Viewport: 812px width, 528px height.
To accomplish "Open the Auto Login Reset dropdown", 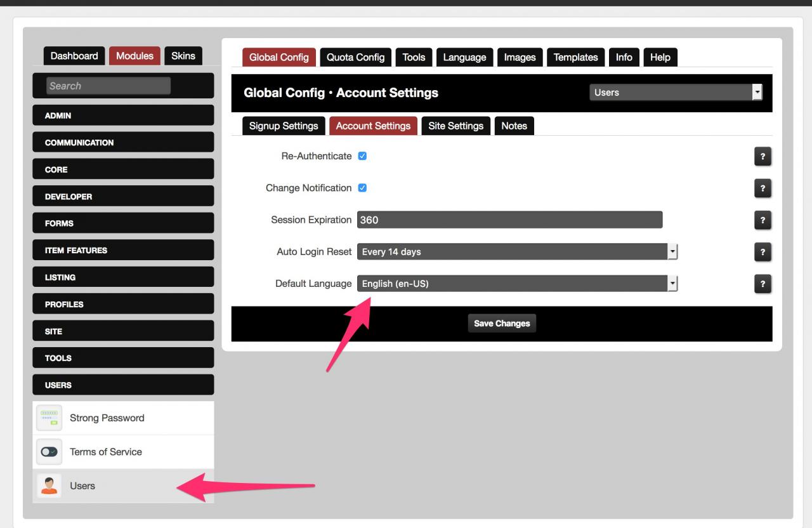I will tap(517, 252).
